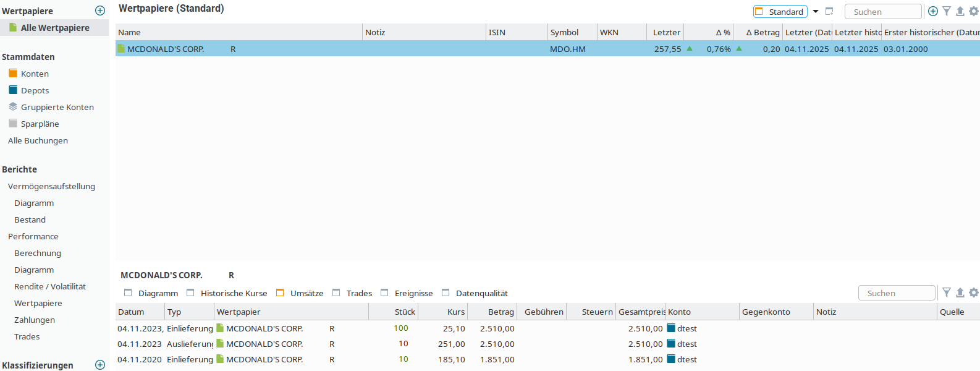Viewport: 980px width, 371px height.
Task: Select the Standard view button
Action: [780, 12]
